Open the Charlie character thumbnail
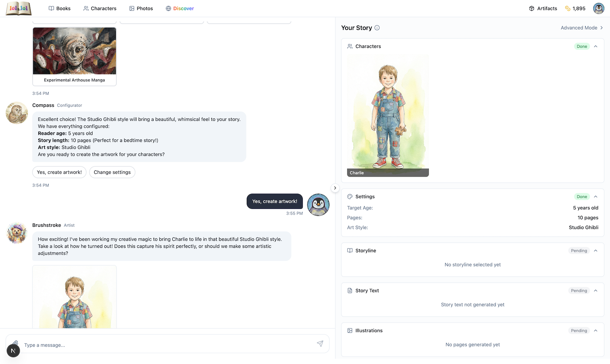 pos(388,115)
